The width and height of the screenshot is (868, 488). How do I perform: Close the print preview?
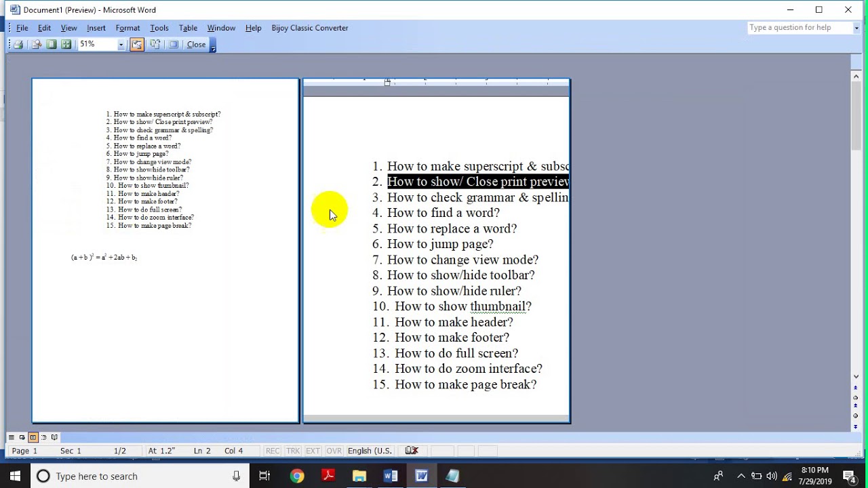coord(196,45)
